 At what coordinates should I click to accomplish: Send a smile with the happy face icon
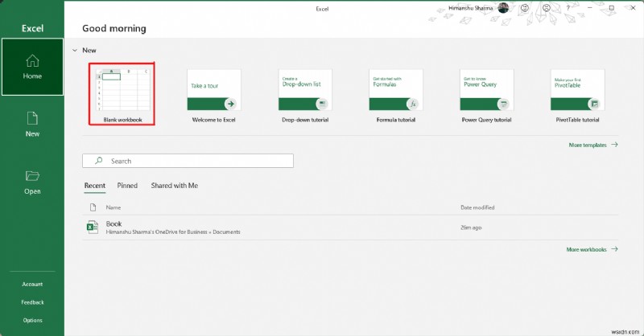(x=525, y=8)
